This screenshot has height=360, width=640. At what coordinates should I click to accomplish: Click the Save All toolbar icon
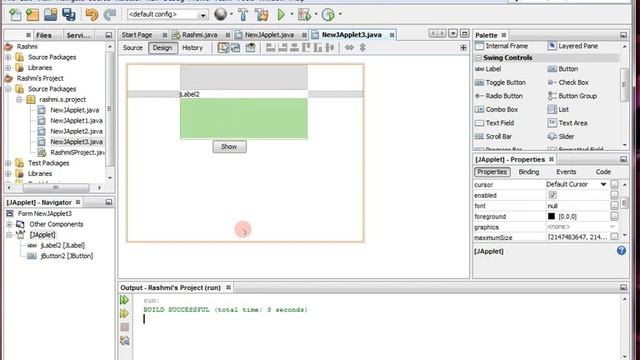[x=69, y=15]
